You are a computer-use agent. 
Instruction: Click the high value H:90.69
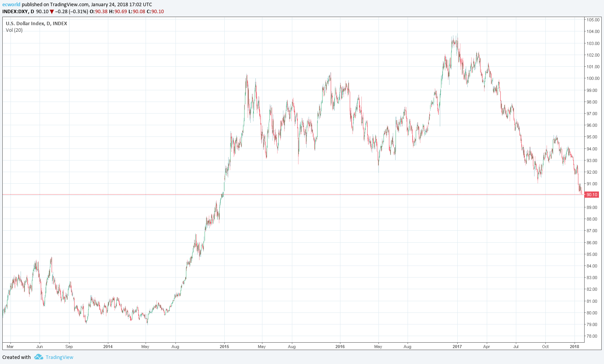[x=118, y=12]
